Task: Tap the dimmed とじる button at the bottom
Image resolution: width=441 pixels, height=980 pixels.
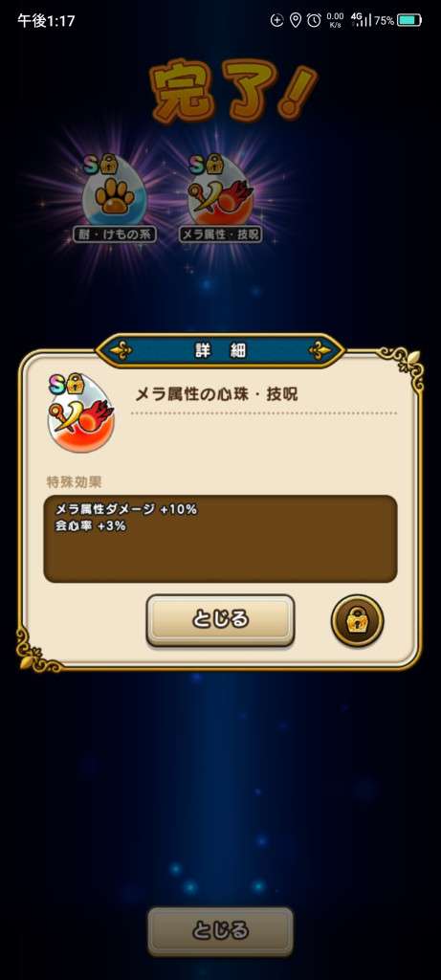Action: 220,930
